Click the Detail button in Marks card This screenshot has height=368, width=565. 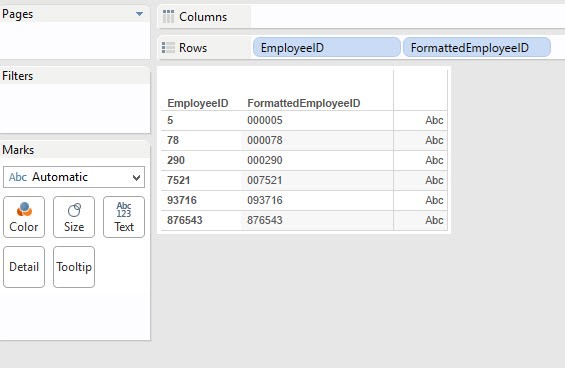tap(24, 267)
